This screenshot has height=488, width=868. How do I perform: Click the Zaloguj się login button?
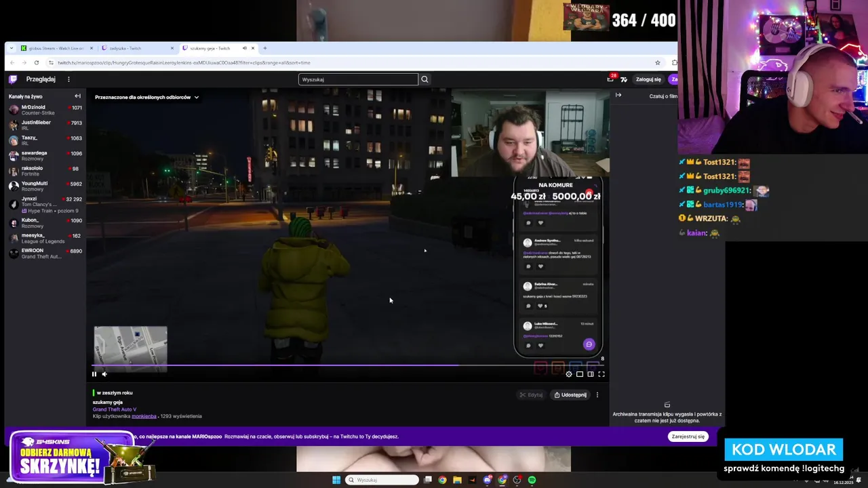tap(648, 79)
